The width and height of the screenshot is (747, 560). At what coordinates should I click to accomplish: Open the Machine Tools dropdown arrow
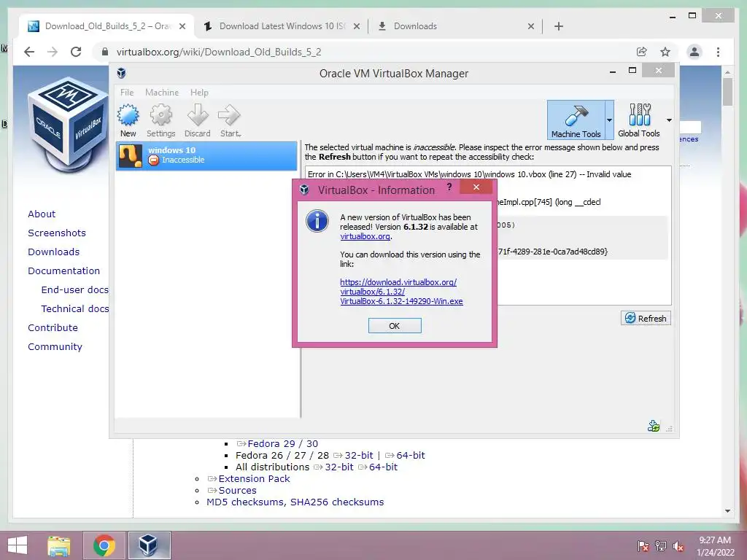pos(609,120)
